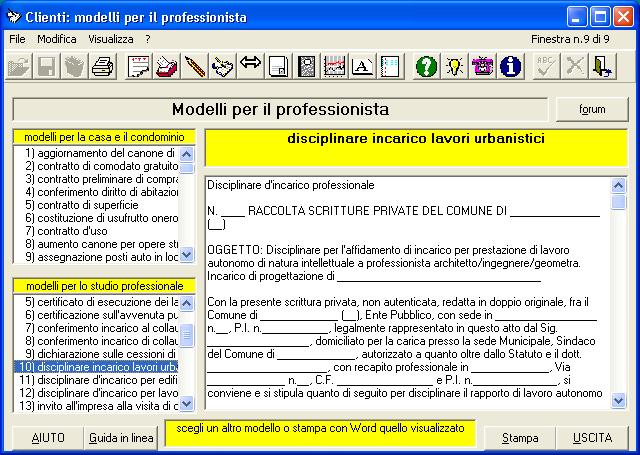Open the Visualizza menu

pos(110,39)
